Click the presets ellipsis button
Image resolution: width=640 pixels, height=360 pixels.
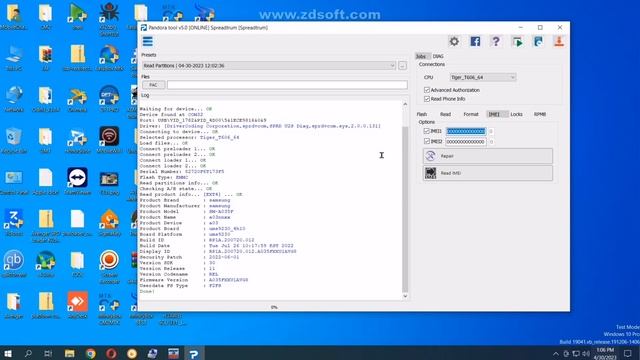click(x=402, y=65)
